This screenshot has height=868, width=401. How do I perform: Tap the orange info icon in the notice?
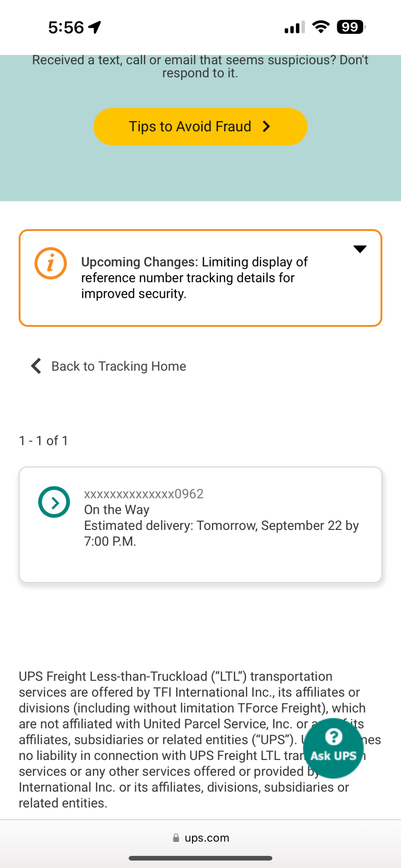point(50,263)
